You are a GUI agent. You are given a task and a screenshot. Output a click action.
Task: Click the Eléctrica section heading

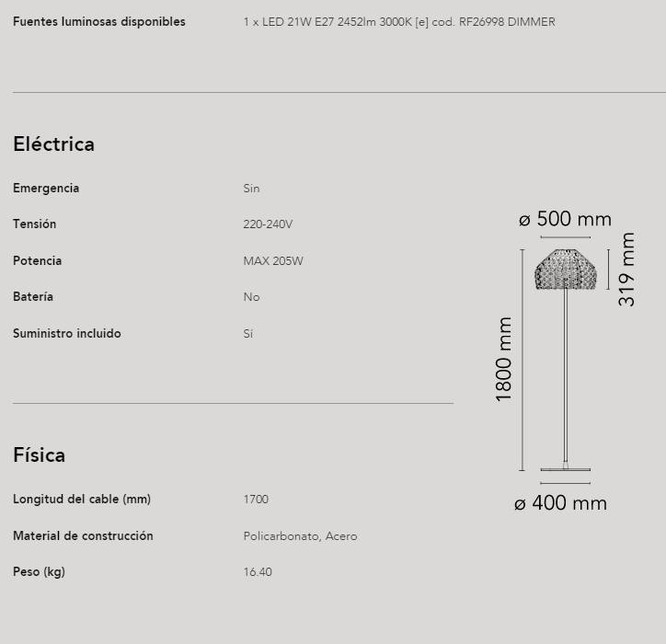[x=53, y=144]
